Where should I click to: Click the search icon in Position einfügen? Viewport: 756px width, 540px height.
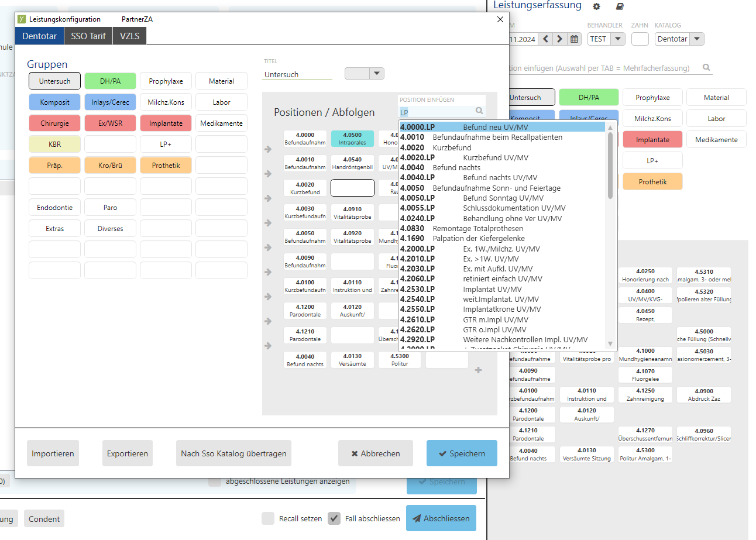pyautogui.click(x=479, y=111)
